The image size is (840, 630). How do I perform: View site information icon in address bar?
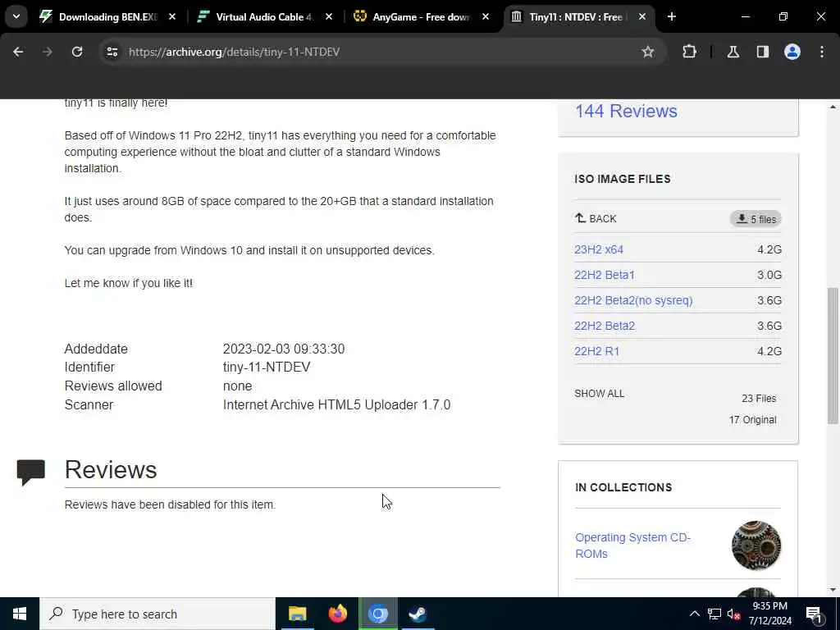(x=112, y=52)
